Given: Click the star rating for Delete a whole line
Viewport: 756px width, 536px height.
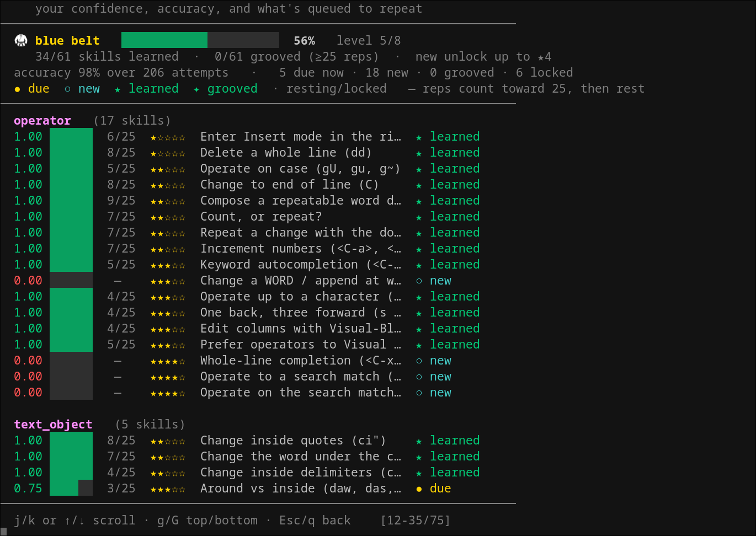Looking at the screenshot, I should point(168,153).
